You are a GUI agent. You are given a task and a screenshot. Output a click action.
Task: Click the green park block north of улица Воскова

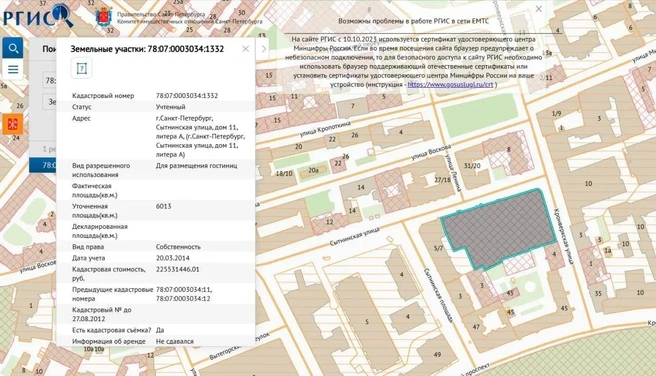[479, 115]
